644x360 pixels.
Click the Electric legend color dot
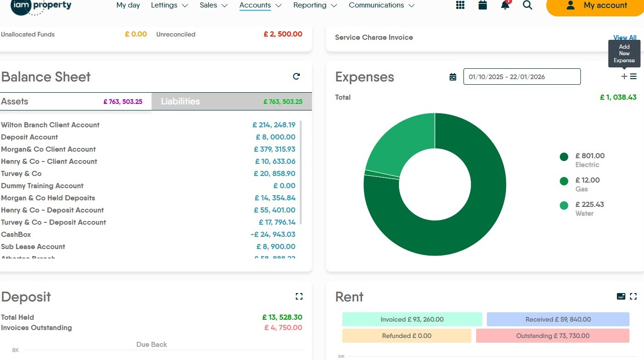pyautogui.click(x=564, y=157)
